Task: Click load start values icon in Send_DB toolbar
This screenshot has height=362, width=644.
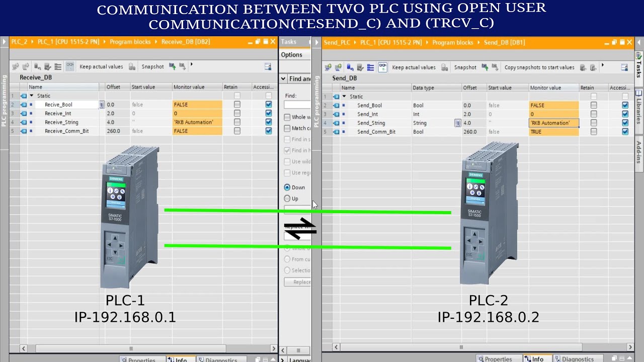Action: [495, 67]
